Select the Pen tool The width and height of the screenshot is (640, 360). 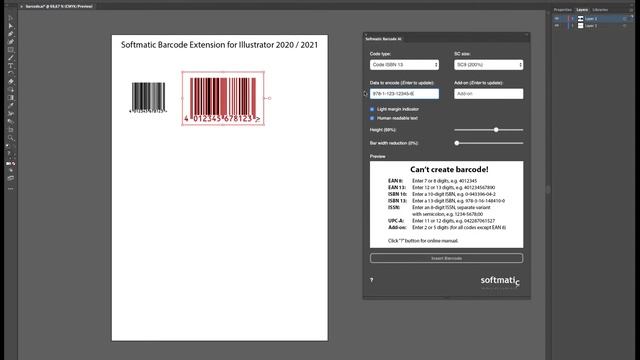point(11,34)
